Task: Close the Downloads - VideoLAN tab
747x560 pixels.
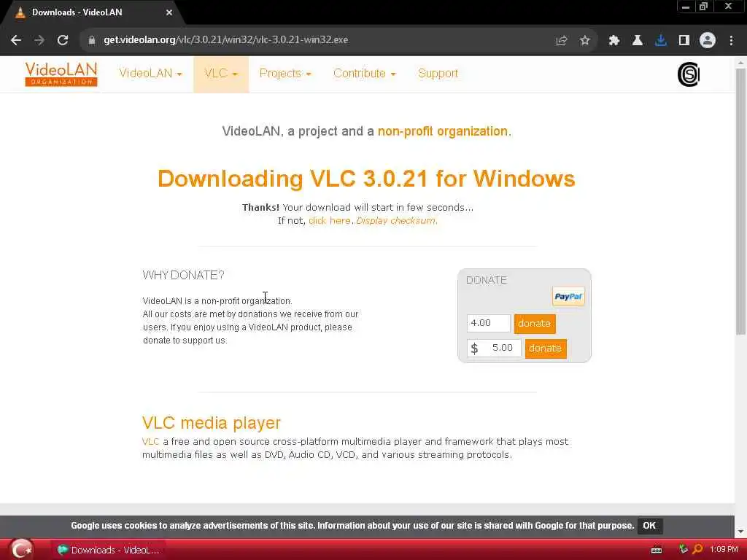Action: (x=169, y=13)
